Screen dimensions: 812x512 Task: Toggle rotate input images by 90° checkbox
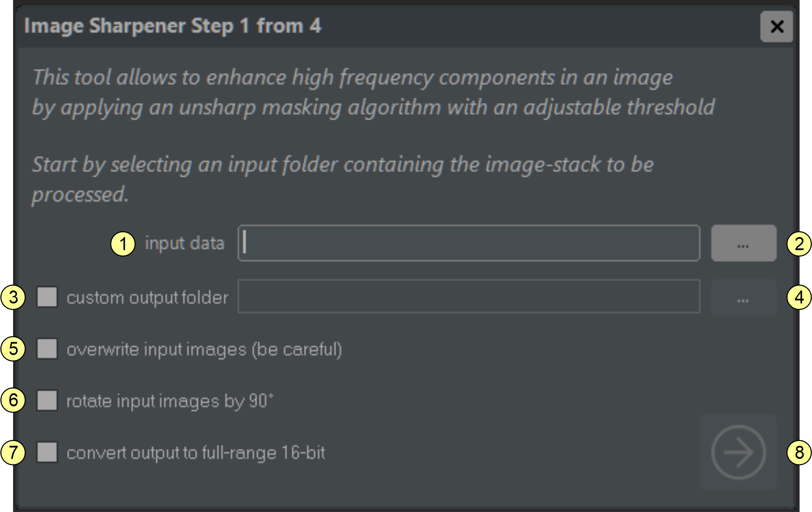point(47,400)
